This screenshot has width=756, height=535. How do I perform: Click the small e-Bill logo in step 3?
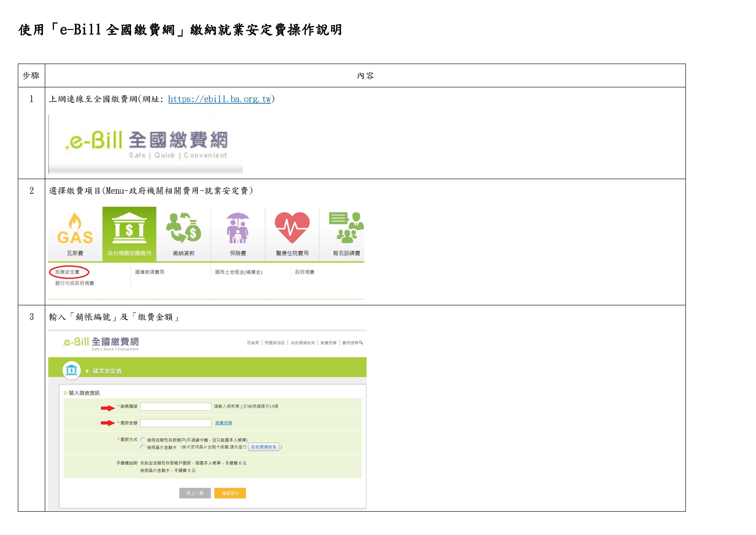(x=101, y=344)
